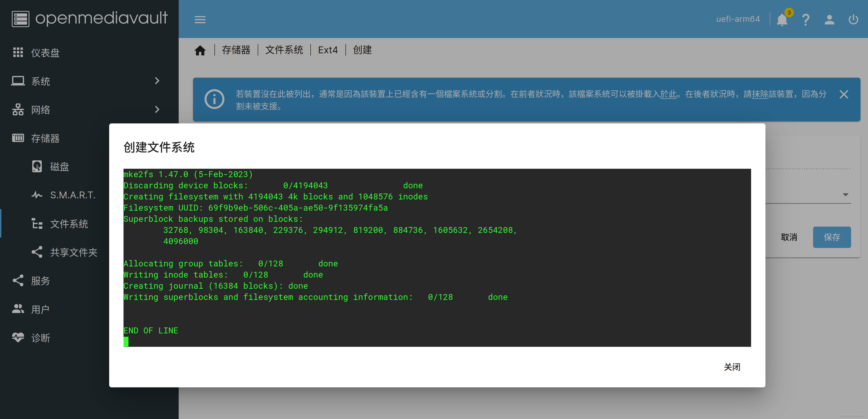Image resolution: width=868 pixels, height=419 pixels.
Task: Open the notifications bell icon
Action: [x=782, y=20]
